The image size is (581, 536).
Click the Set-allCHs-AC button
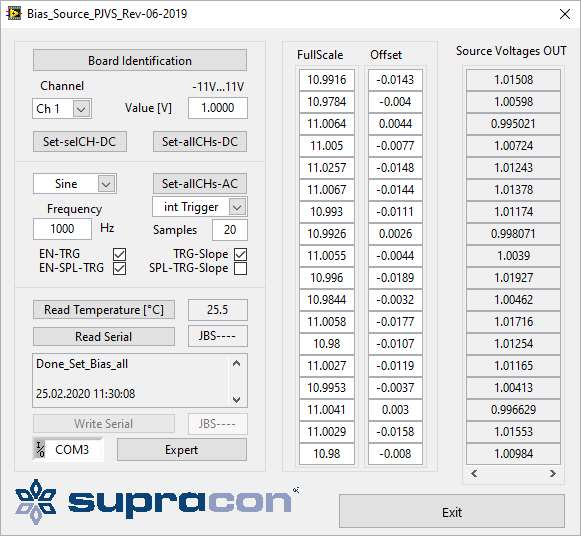pyautogui.click(x=200, y=183)
